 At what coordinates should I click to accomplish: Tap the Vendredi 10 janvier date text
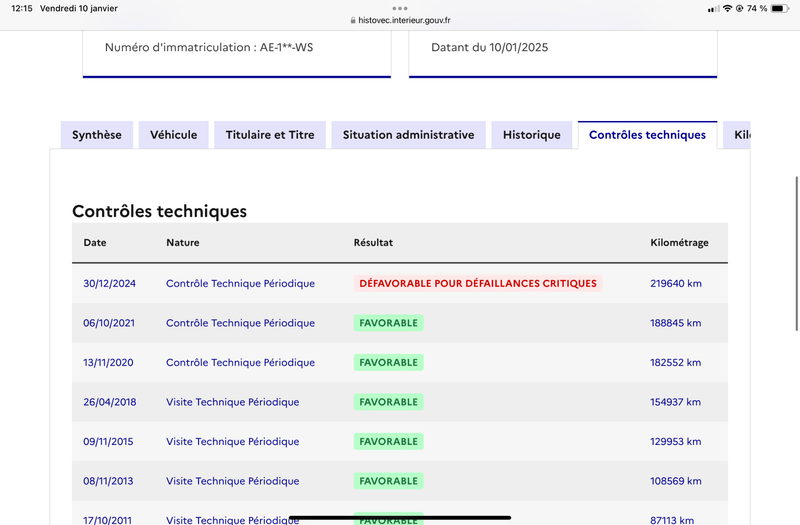pos(79,8)
